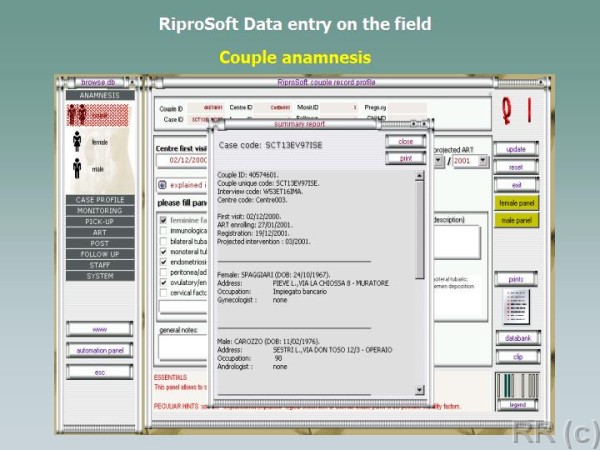Click the Centre ID field

(274, 108)
